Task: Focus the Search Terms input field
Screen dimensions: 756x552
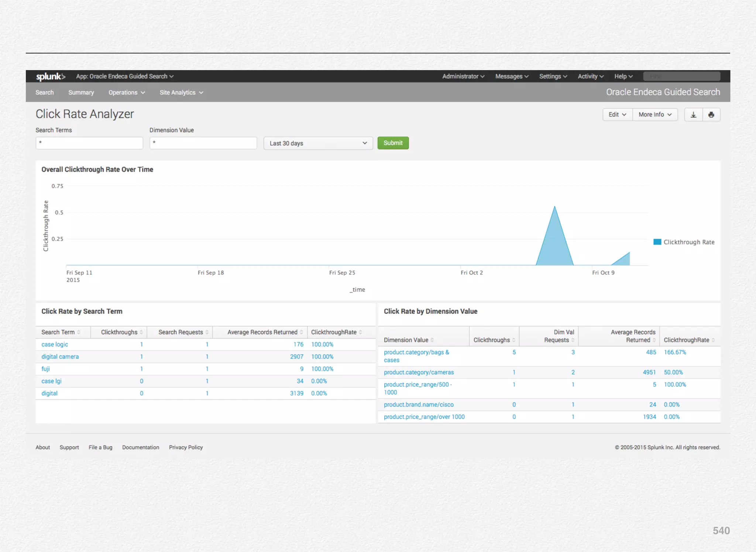Action: 89,143
